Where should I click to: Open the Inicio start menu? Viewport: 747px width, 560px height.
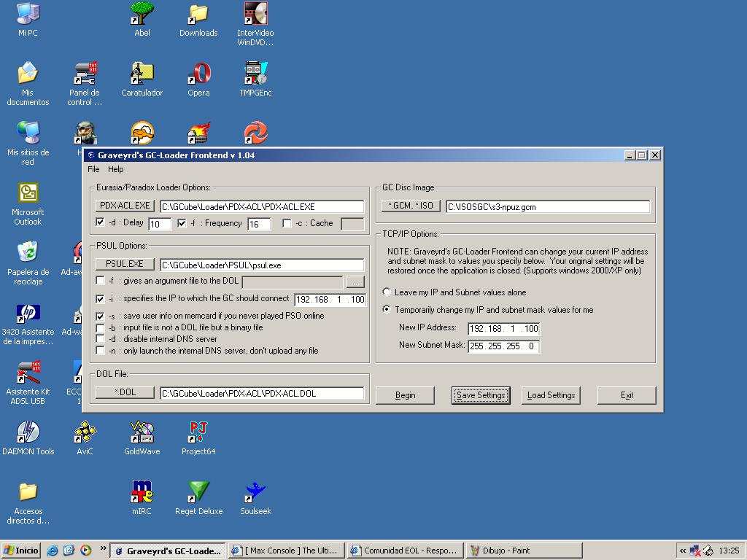click(x=21, y=551)
